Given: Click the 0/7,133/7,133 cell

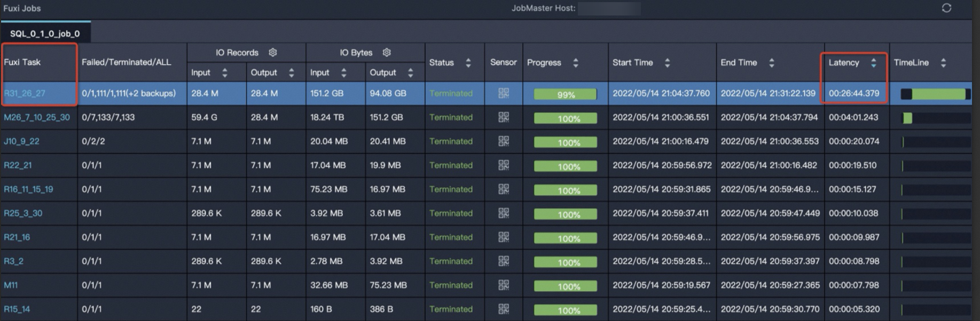Looking at the screenshot, I should (108, 117).
